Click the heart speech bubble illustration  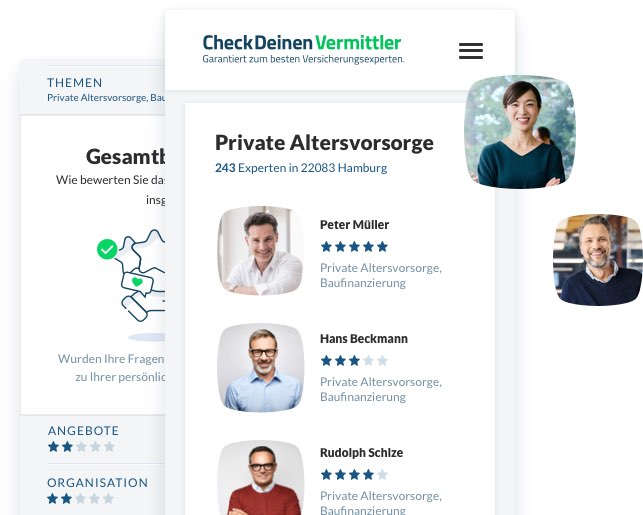(x=137, y=283)
